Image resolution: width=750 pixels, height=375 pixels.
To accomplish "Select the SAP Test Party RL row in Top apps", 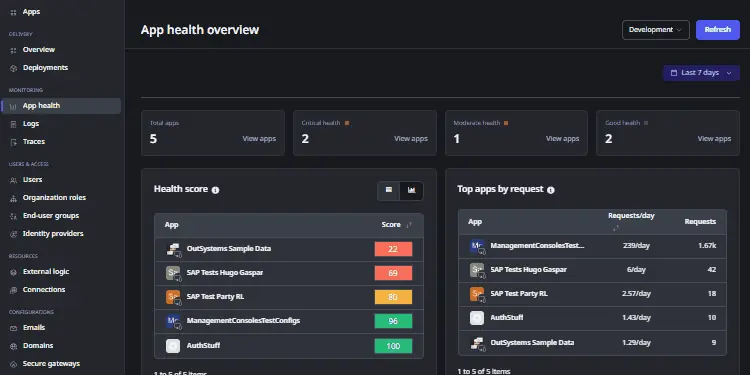I will 592,294.
